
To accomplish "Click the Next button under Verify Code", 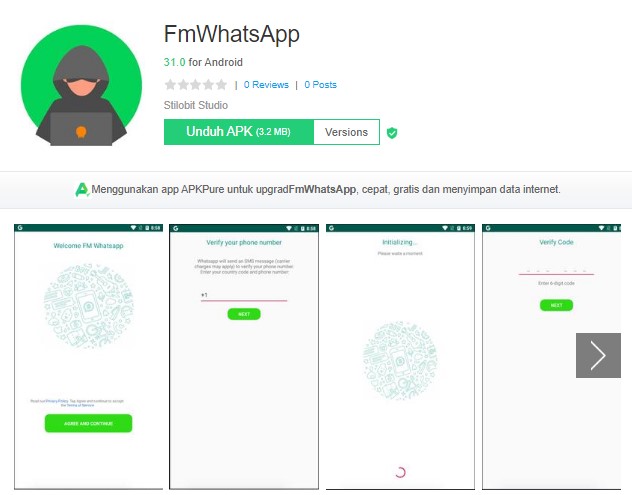I will [x=556, y=305].
